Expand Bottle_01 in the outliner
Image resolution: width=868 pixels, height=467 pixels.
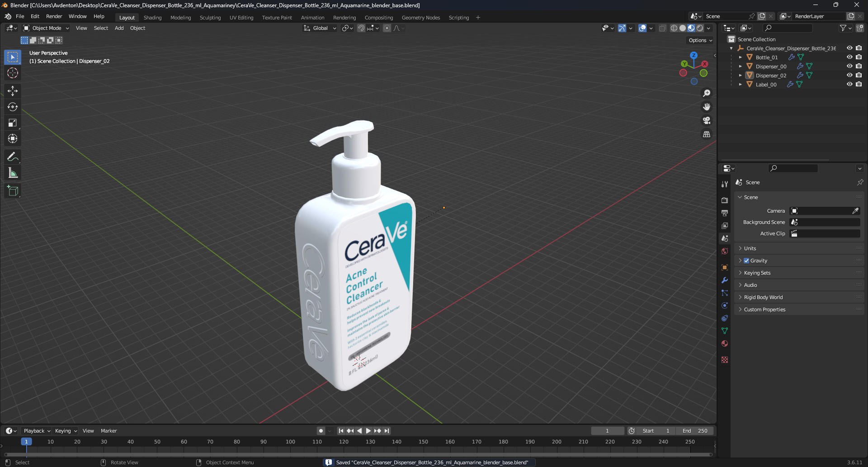pos(740,57)
